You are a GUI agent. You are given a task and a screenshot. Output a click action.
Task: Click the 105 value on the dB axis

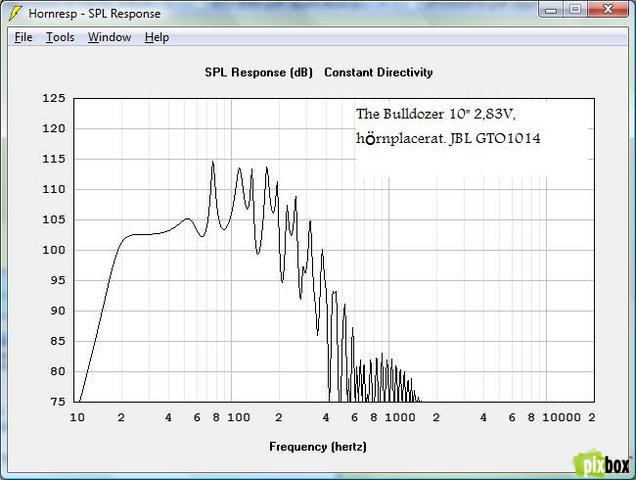pyautogui.click(x=54, y=220)
